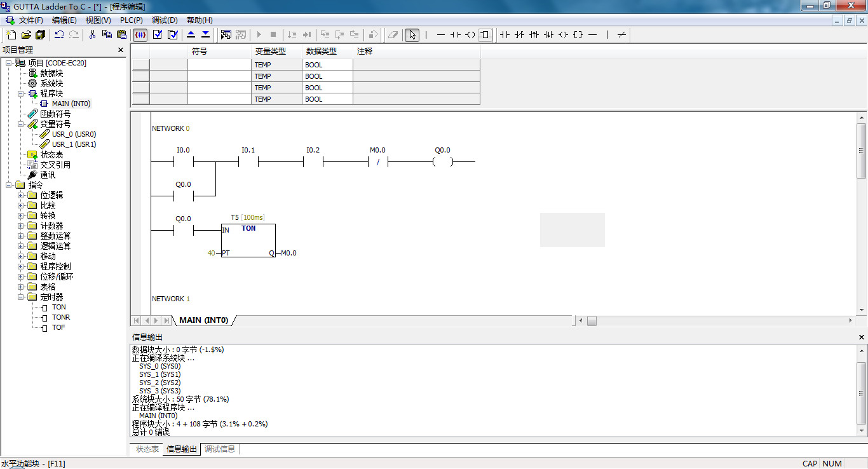This screenshot has width=868, height=469.
Task: Click the save all toolbar icon
Action: 41,34
